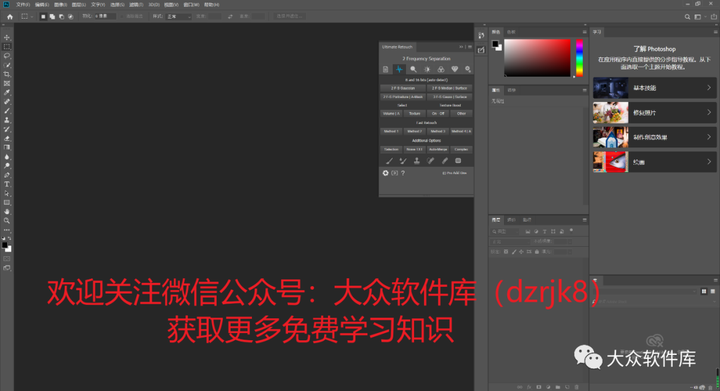Image resolution: width=720 pixels, height=391 pixels.
Task: Toggle New Selection mode in options bar
Action: tap(43, 17)
